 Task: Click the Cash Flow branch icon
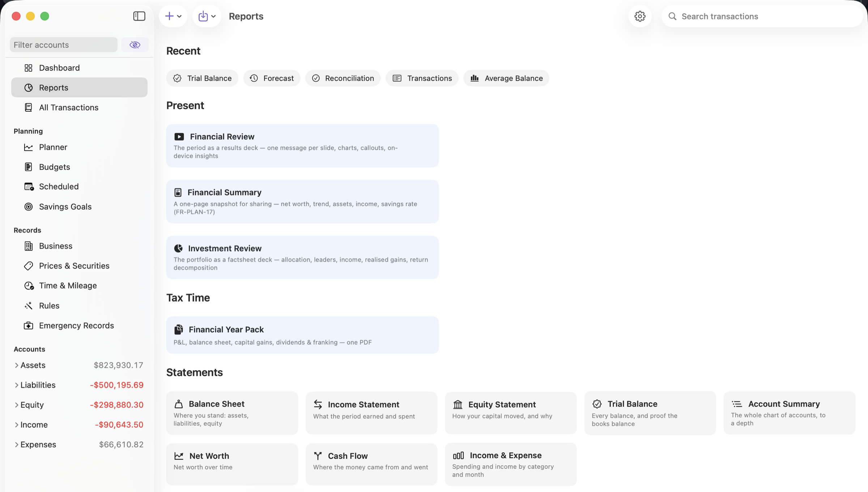coord(318,456)
